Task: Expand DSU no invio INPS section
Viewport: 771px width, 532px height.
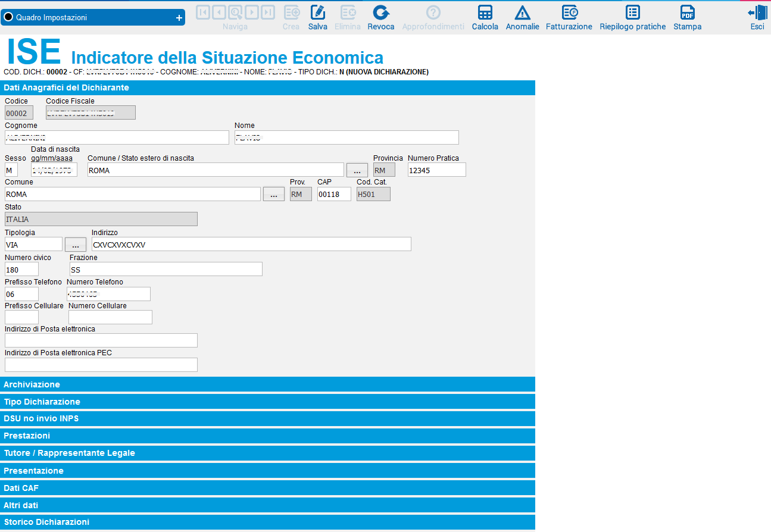Action: pos(267,419)
